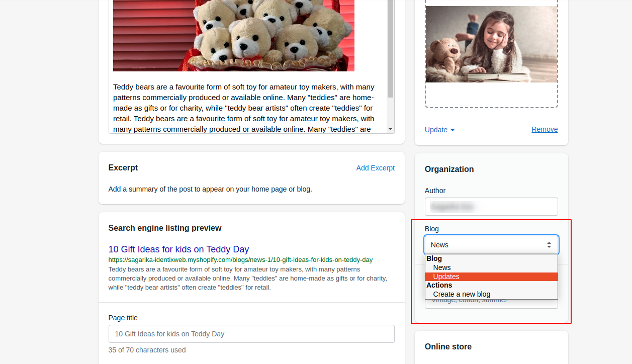Click the teddy bear paragraph text in editor
The image size is (632, 364).
pyautogui.click(x=244, y=108)
